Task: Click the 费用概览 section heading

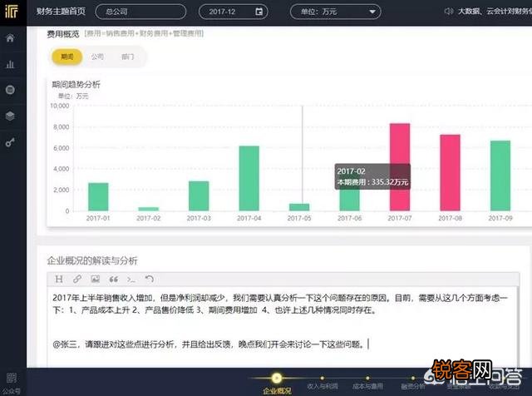Action: (x=63, y=33)
